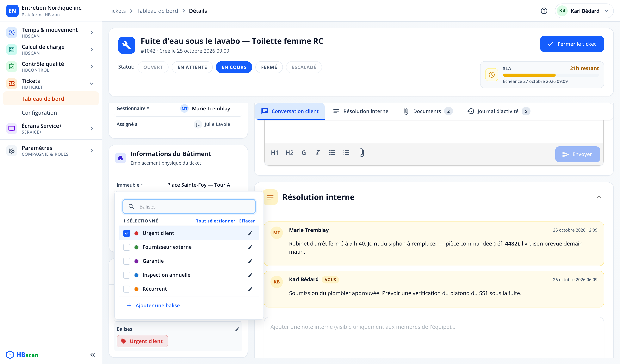The image size is (620, 364).
Task: Click Ajouter une balise
Action: (x=153, y=306)
